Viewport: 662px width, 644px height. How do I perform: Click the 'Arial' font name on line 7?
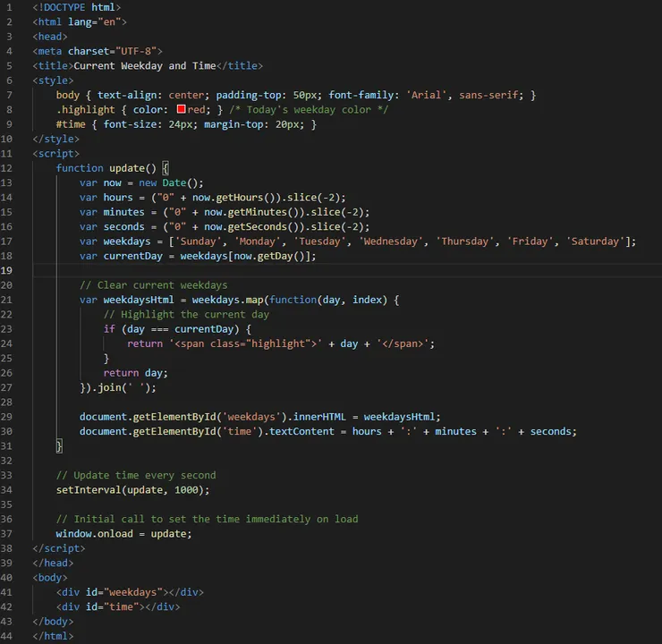[x=427, y=96]
